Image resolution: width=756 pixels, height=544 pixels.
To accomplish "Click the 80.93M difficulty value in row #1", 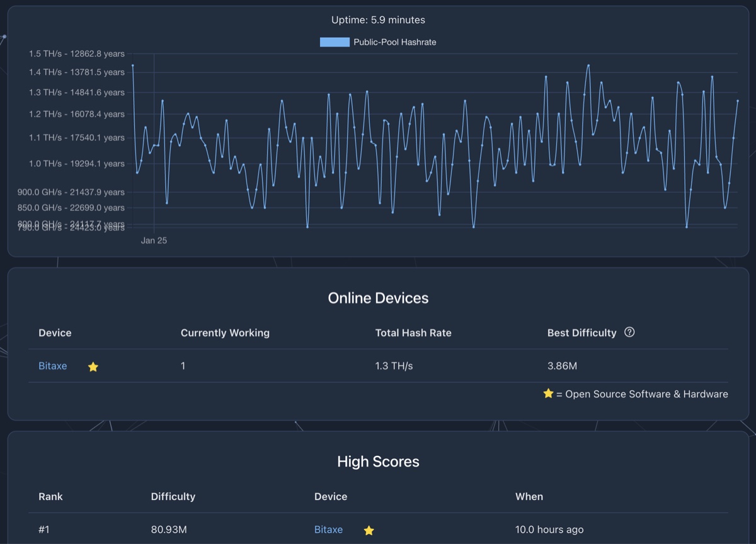I will [x=169, y=530].
